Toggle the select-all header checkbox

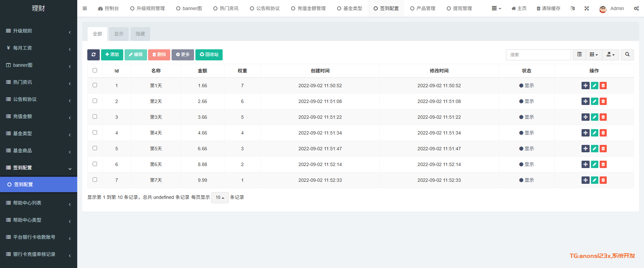(95, 70)
